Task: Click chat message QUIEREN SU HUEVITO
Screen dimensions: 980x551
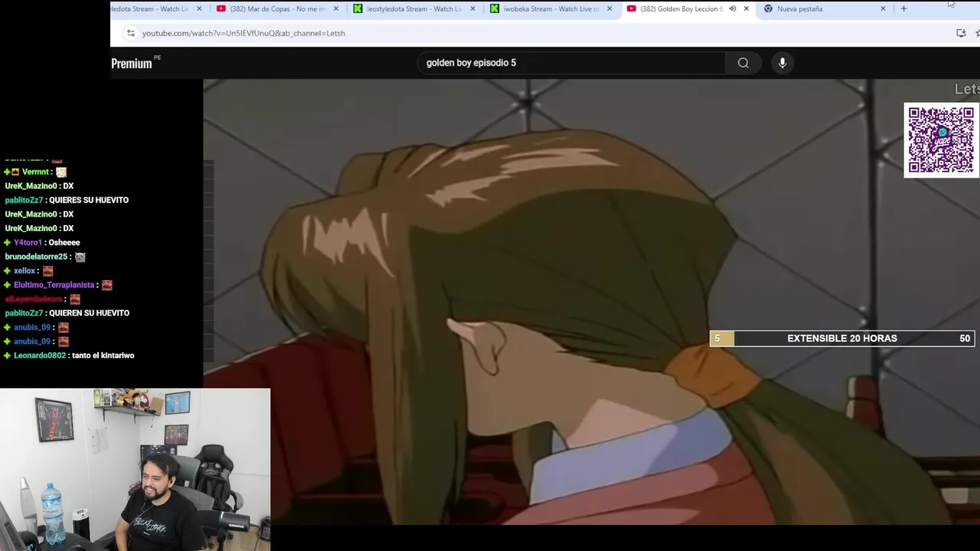Action: (x=89, y=313)
